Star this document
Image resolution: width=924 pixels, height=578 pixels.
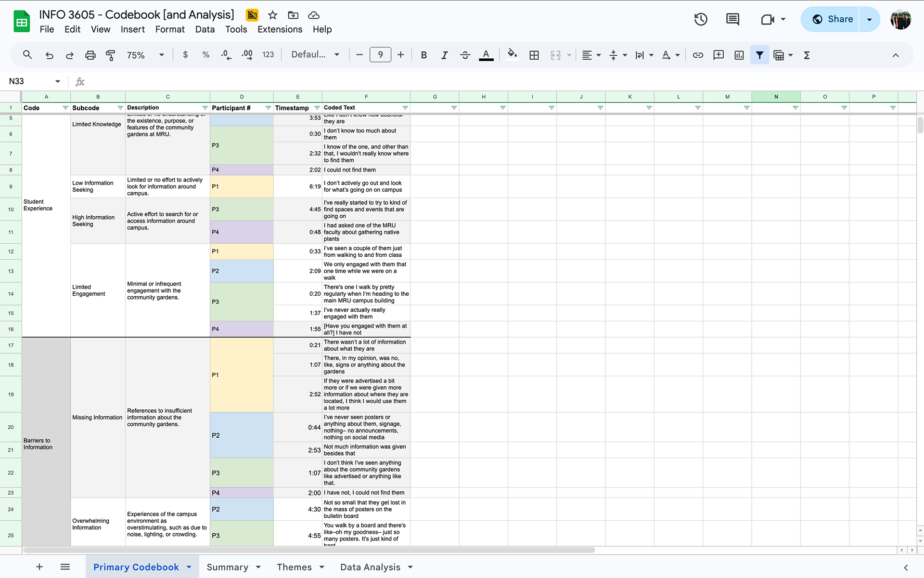273,15
